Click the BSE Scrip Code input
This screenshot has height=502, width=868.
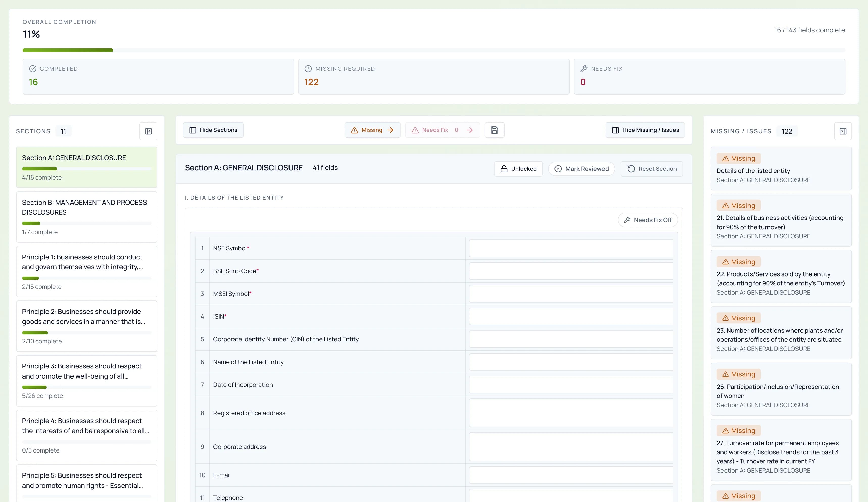[571, 271]
